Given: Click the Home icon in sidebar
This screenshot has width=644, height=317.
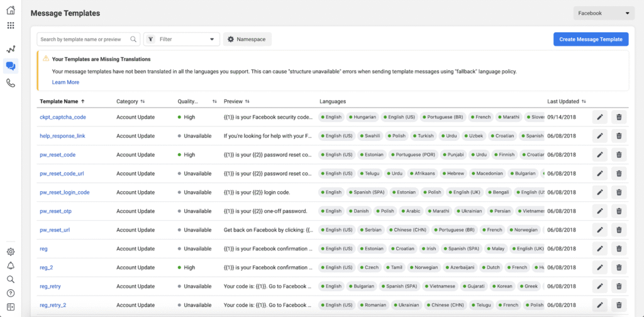Looking at the screenshot, I should pyautogui.click(x=10, y=10).
